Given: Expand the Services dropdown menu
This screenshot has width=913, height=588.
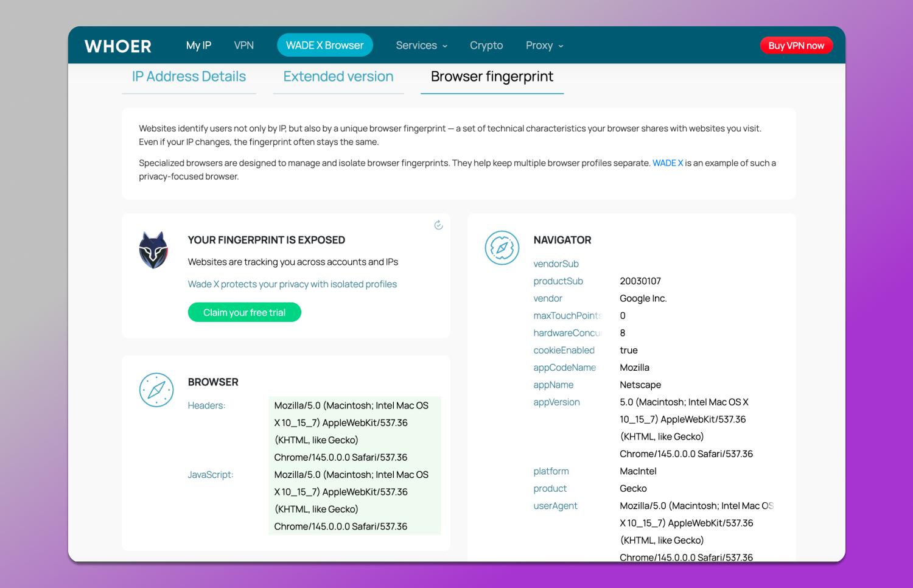Looking at the screenshot, I should tap(421, 46).
